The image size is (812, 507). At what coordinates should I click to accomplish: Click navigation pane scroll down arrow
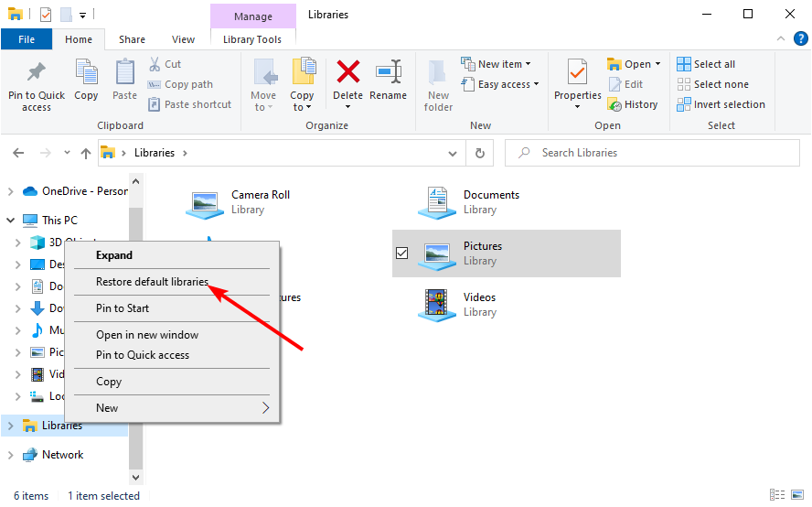[135, 477]
